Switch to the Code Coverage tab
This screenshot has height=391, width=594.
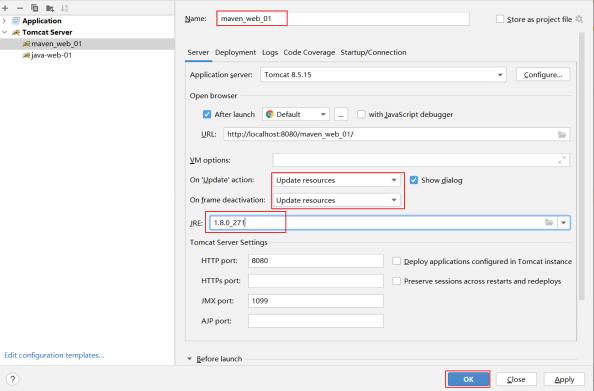[309, 53]
